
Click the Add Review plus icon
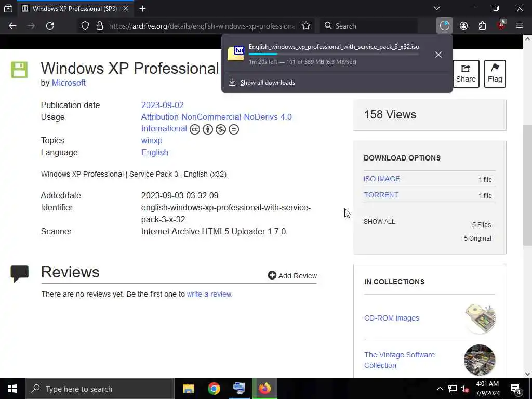[272, 275]
